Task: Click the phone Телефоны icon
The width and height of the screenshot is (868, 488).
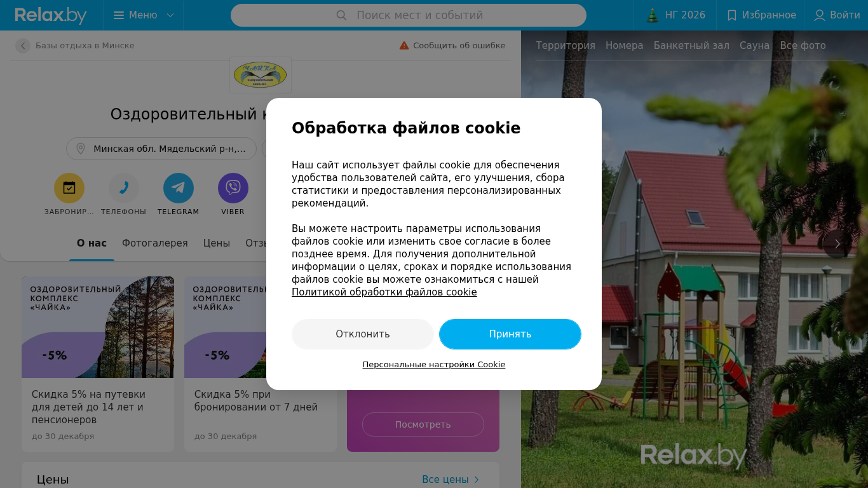Action: [x=124, y=188]
